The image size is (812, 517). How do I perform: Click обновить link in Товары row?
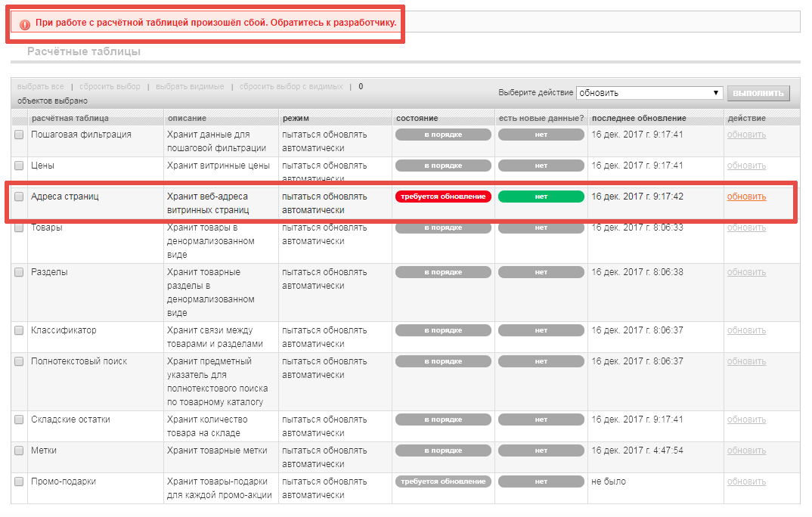pos(746,228)
